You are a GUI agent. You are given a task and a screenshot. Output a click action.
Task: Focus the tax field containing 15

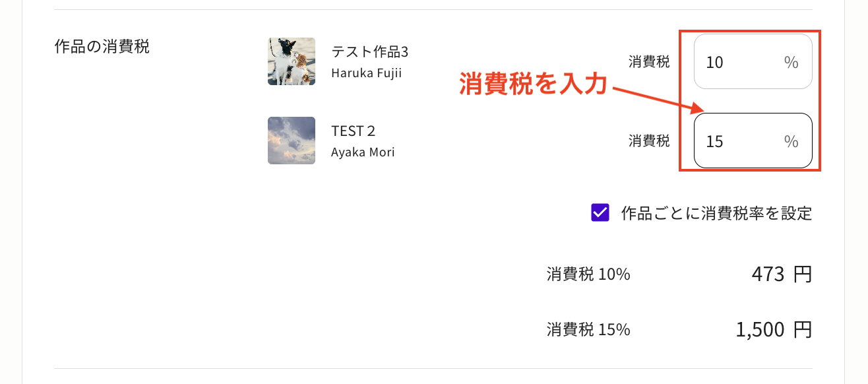click(x=739, y=141)
